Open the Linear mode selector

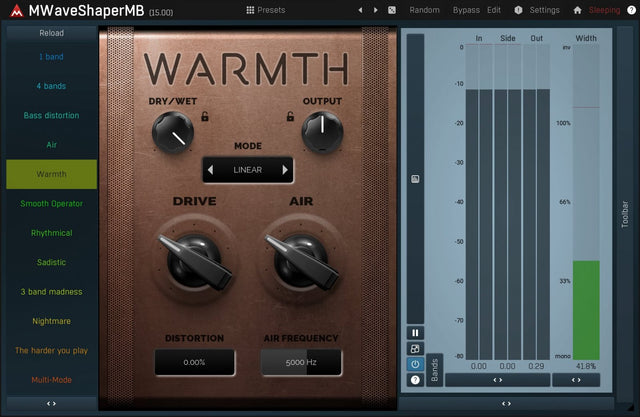click(247, 170)
